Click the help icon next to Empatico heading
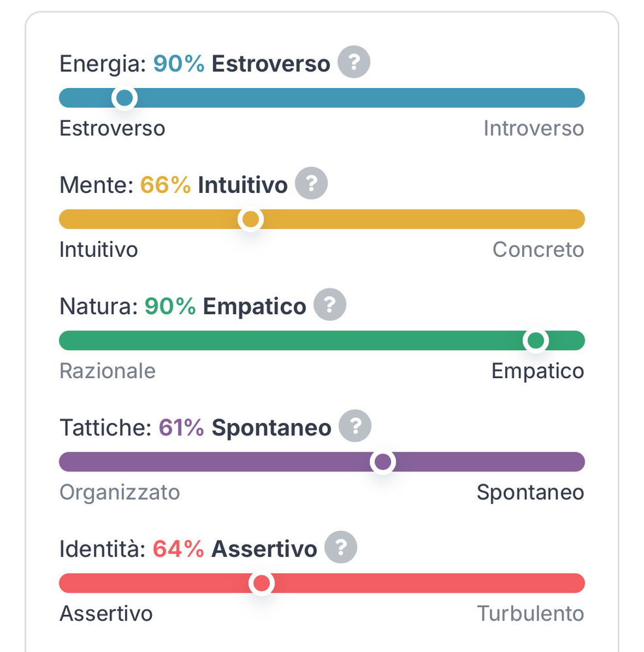 point(330,304)
